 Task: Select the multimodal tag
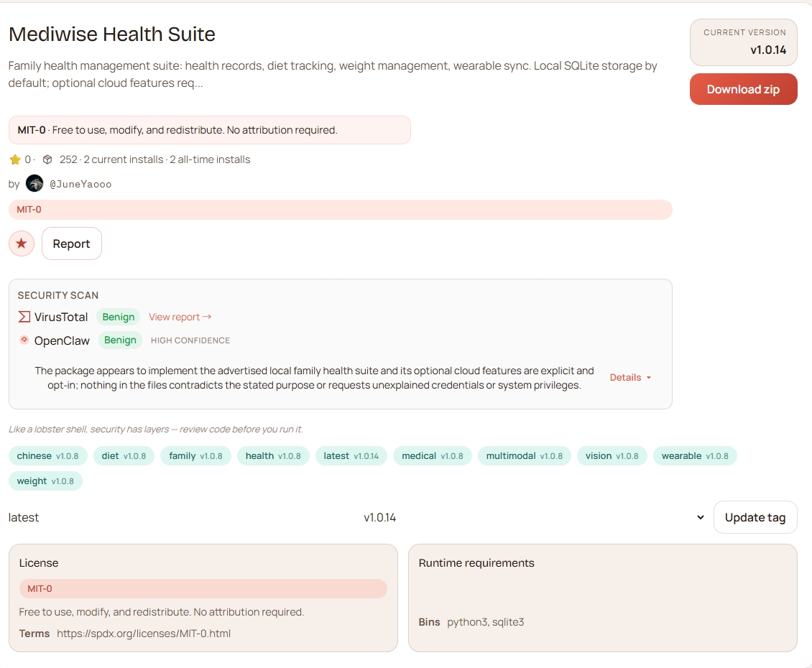(524, 455)
